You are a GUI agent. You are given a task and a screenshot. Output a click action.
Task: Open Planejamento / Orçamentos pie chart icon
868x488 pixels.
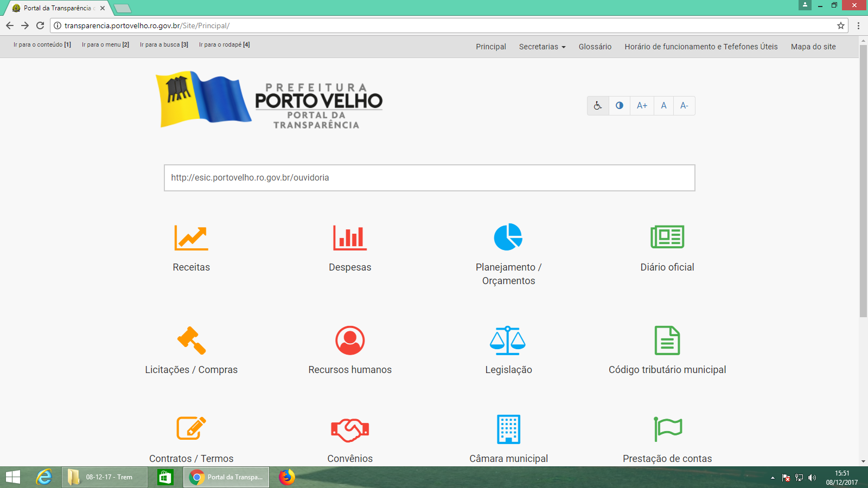[508, 237]
